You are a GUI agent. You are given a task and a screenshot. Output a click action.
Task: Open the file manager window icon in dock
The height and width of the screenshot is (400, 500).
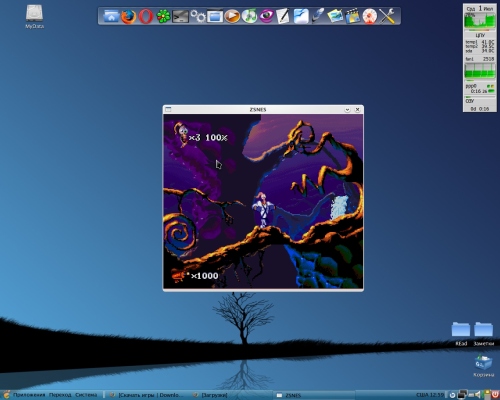pos(215,16)
